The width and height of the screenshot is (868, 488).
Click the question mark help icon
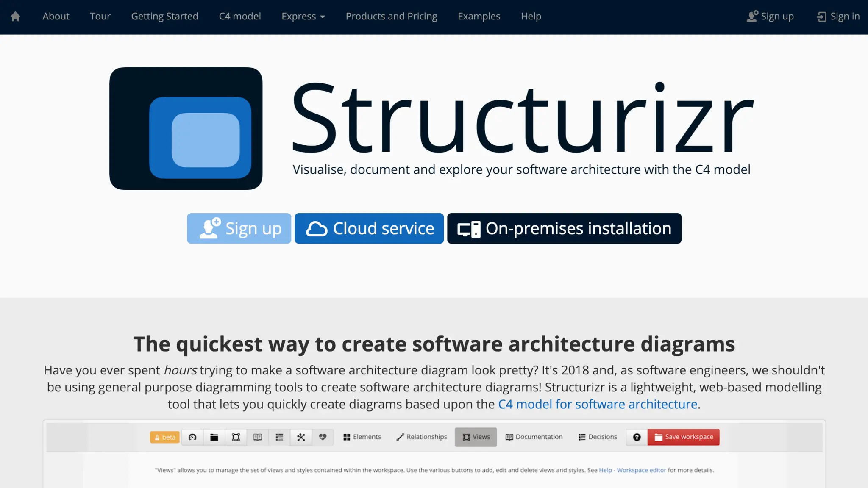point(637,437)
